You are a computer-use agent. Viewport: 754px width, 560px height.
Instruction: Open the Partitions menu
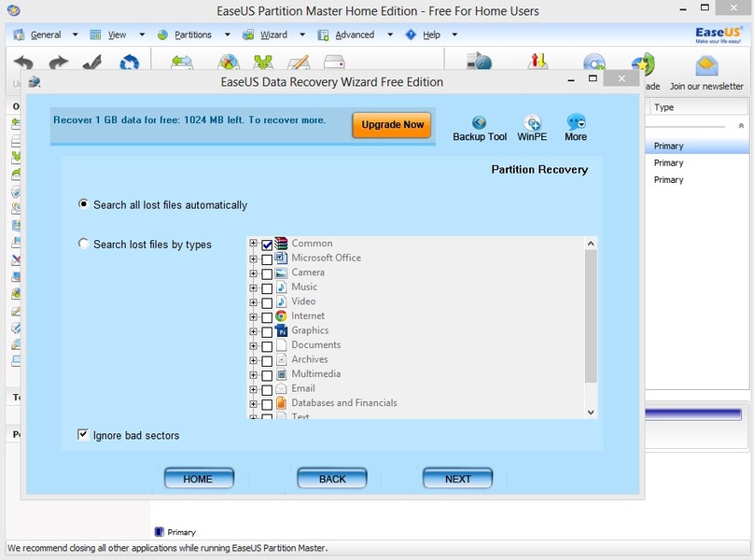coord(192,35)
